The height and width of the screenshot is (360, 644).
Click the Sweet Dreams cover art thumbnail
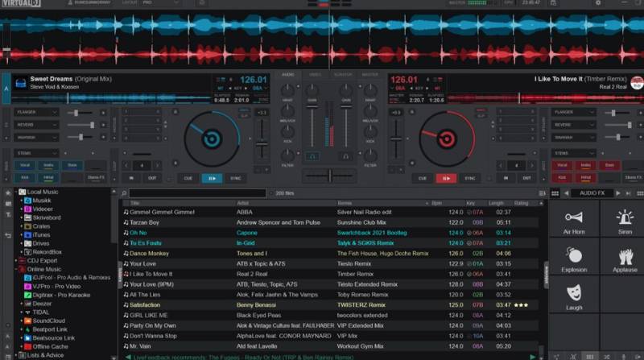[21, 83]
